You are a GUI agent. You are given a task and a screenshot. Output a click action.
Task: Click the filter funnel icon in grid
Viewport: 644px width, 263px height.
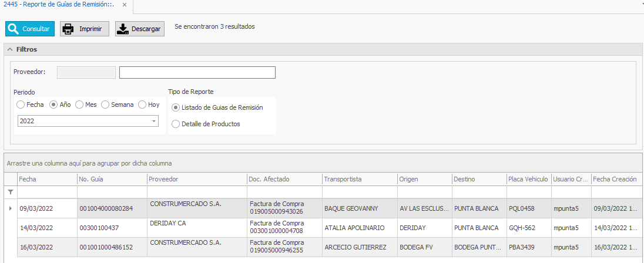coord(10,192)
